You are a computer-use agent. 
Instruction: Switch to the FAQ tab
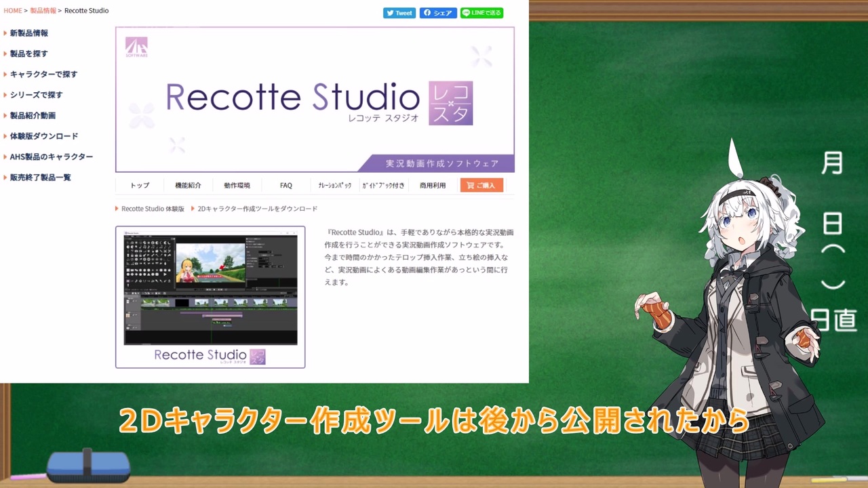[x=286, y=185]
